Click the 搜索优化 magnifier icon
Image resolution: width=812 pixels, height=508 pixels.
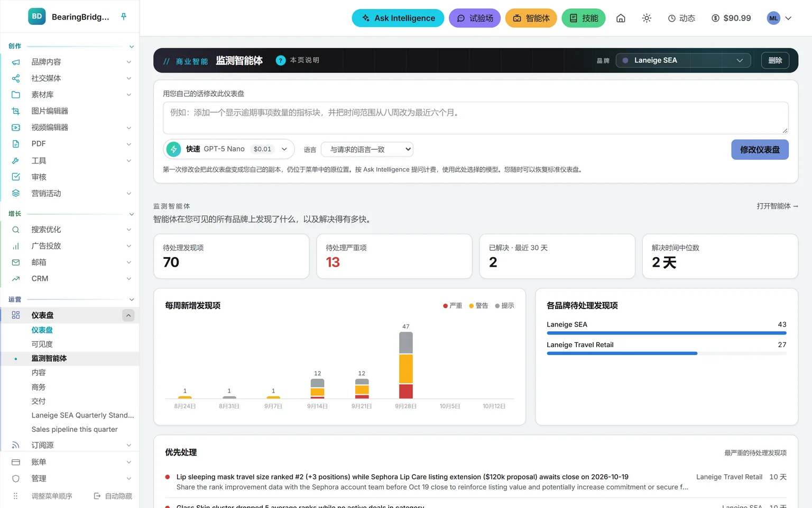tap(16, 230)
